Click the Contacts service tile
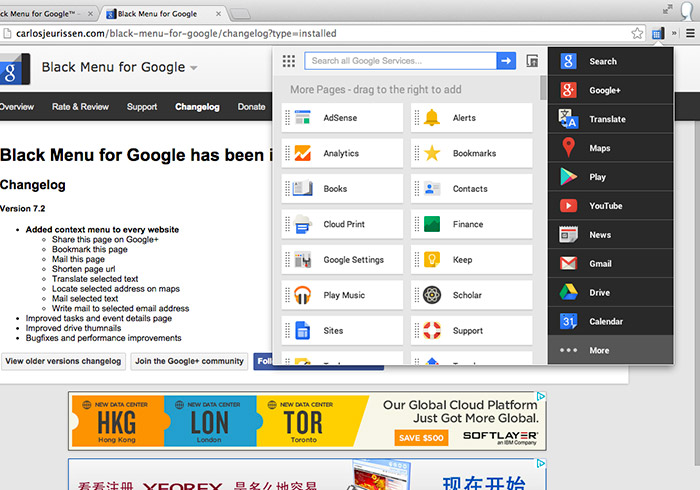Viewport: 700px width, 490px height. pyautogui.click(x=471, y=189)
